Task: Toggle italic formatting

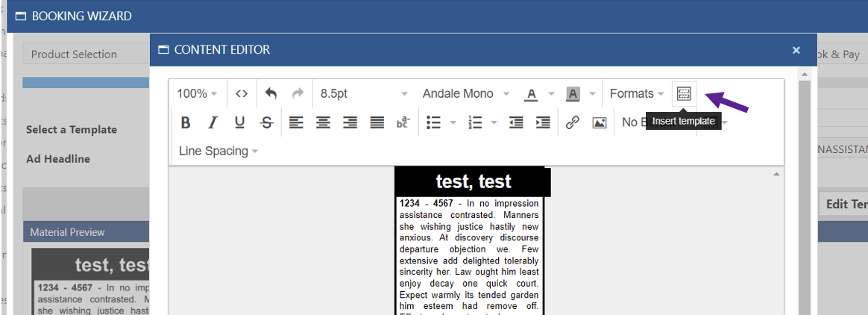Action: click(213, 122)
